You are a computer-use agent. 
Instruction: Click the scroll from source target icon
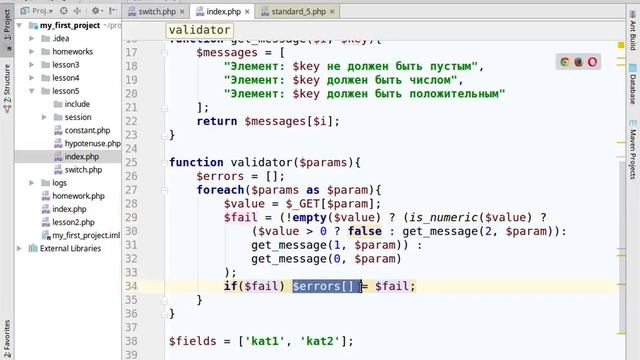(x=64, y=11)
